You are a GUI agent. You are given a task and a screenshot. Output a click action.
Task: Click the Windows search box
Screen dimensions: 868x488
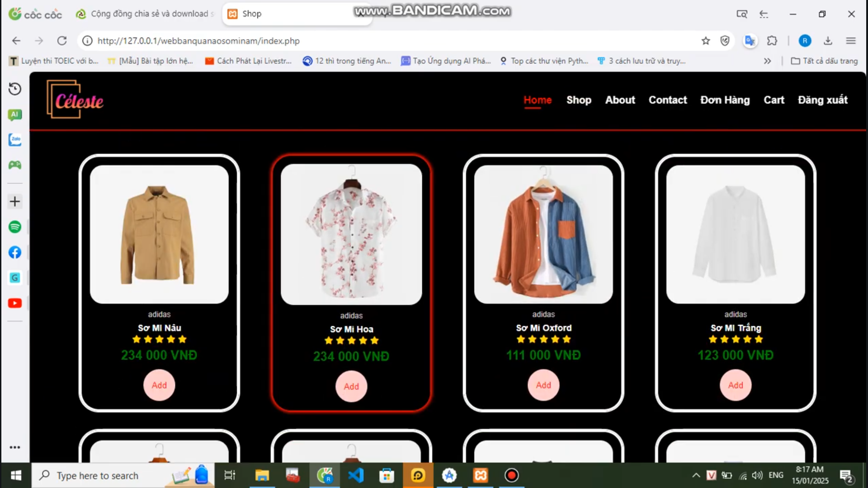pos(122,475)
